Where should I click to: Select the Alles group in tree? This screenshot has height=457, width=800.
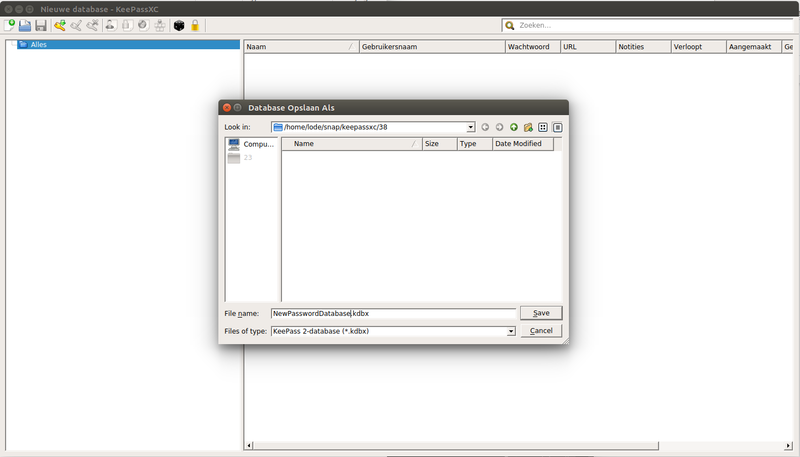pyautogui.click(x=38, y=45)
